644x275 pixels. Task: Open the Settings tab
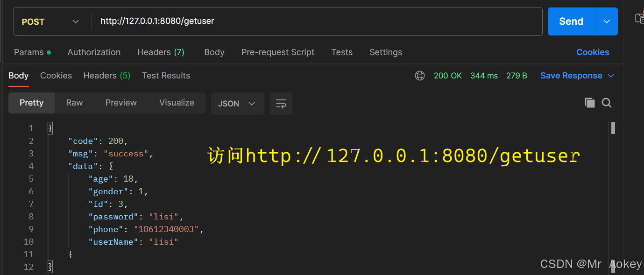[x=386, y=52]
